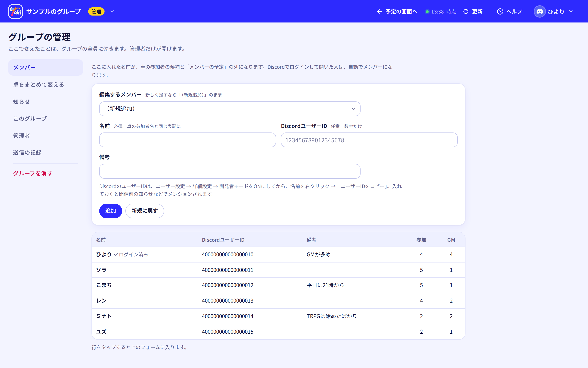Open 卓をまとめて変える in the sidebar
The height and width of the screenshot is (368, 588).
point(46,85)
